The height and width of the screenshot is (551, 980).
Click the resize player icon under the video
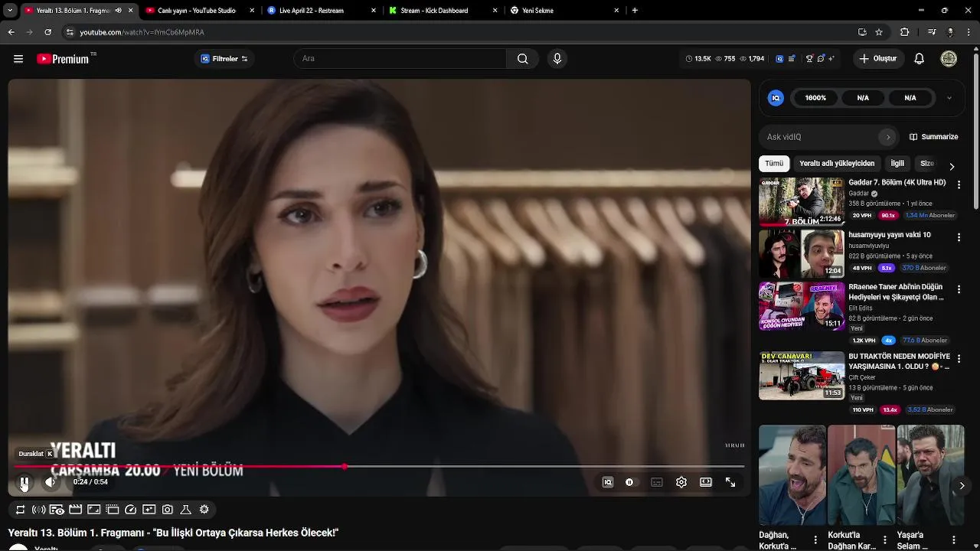click(x=94, y=510)
